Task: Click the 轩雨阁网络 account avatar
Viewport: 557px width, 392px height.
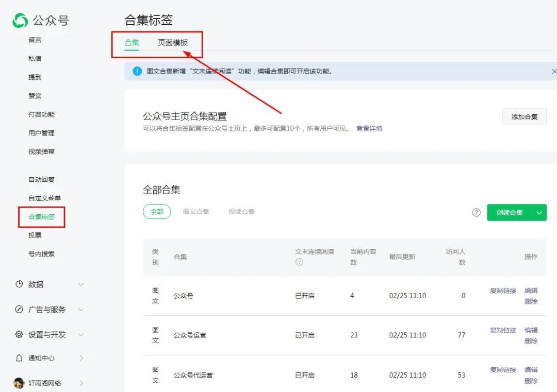Action: tap(19, 383)
